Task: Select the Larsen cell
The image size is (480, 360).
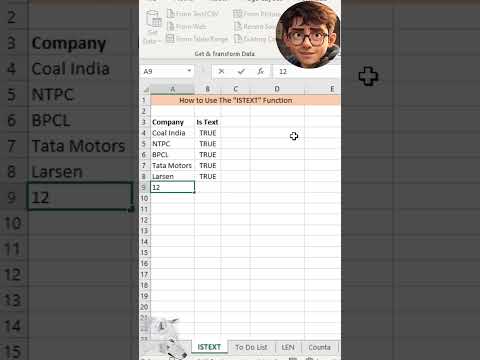Action: [x=172, y=176]
